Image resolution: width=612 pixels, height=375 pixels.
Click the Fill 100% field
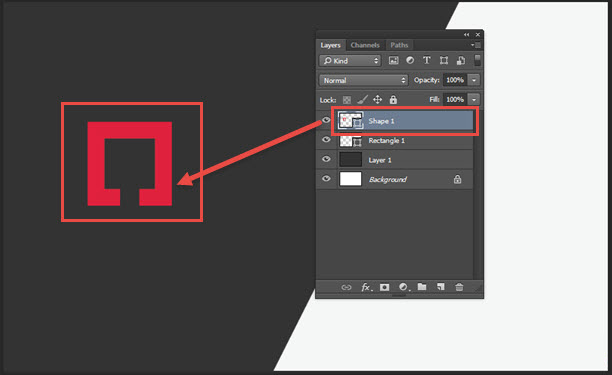tap(455, 100)
